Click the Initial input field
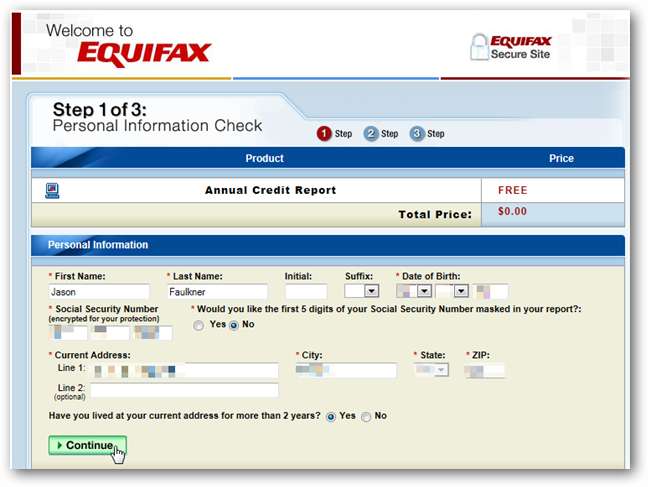648x487 pixels. click(306, 291)
